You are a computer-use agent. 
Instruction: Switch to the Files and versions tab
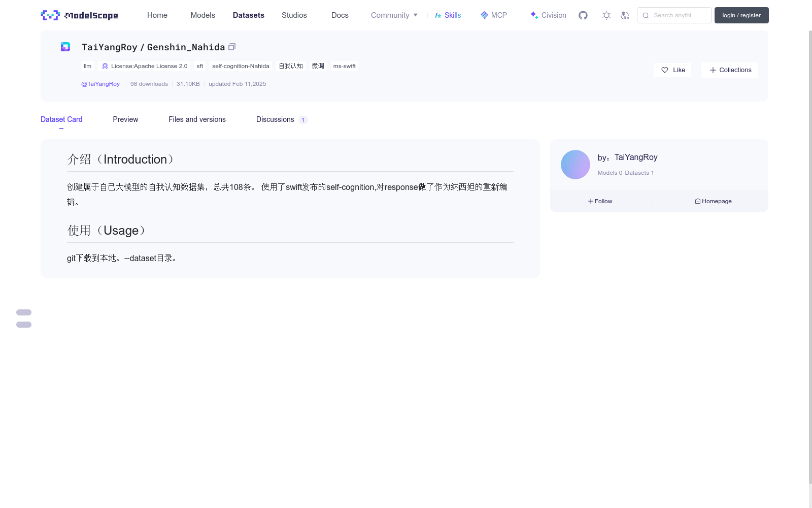coord(197,119)
